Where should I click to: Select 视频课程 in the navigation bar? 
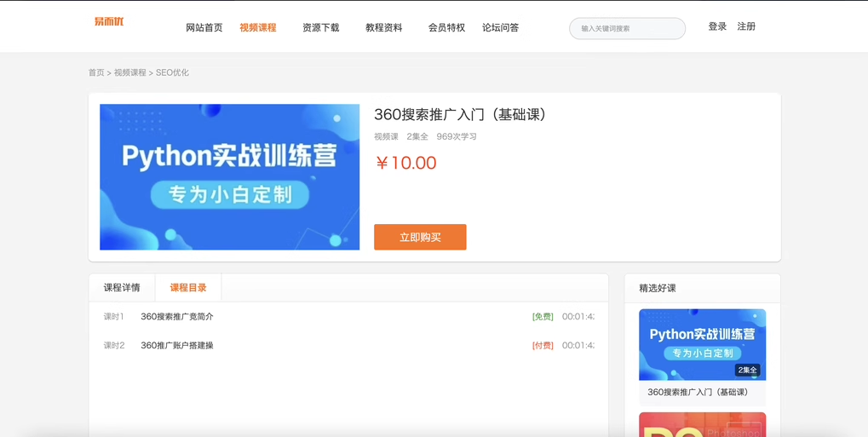tap(257, 27)
